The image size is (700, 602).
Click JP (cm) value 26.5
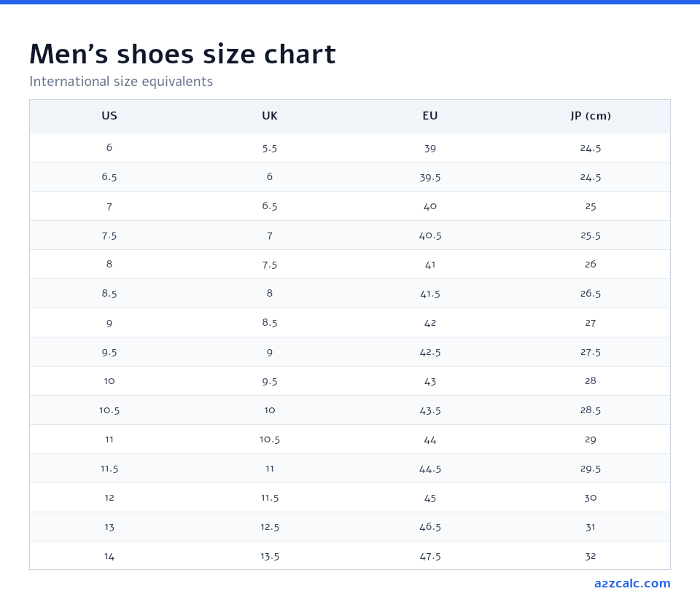click(x=591, y=294)
